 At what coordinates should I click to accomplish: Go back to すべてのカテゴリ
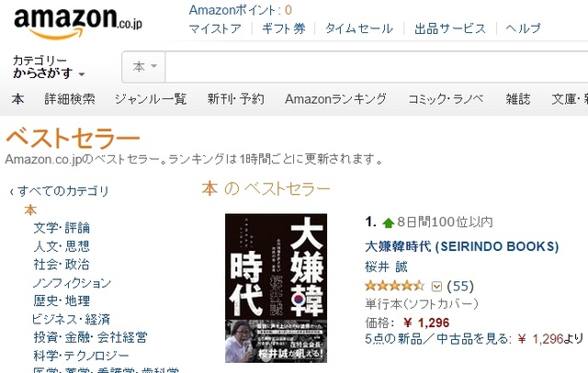click(x=61, y=191)
